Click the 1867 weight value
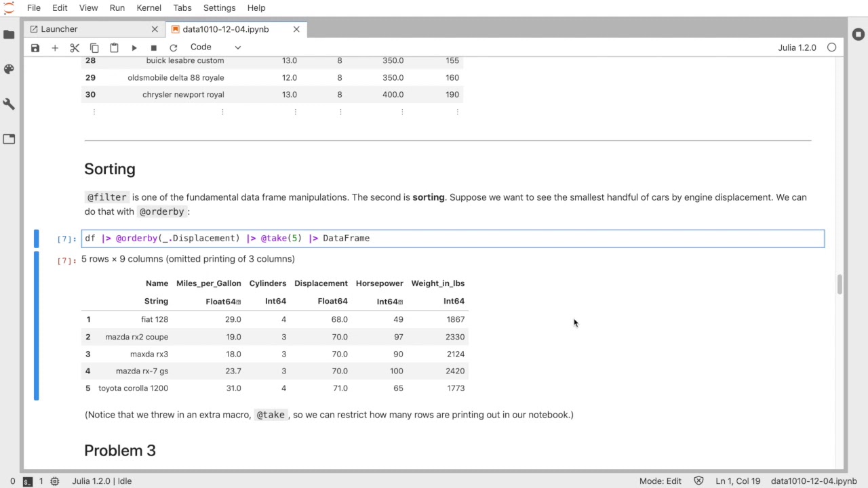Image resolution: width=868 pixels, height=488 pixels. (455, 319)
